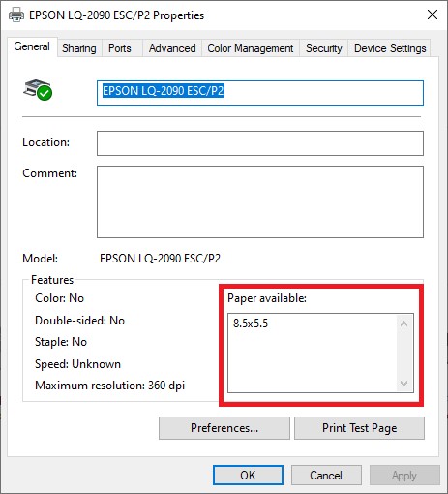This screenshot has width=448, height=494.
Task: Click the printer name text field
Action: pyautogui.click(x=260, y=93)
